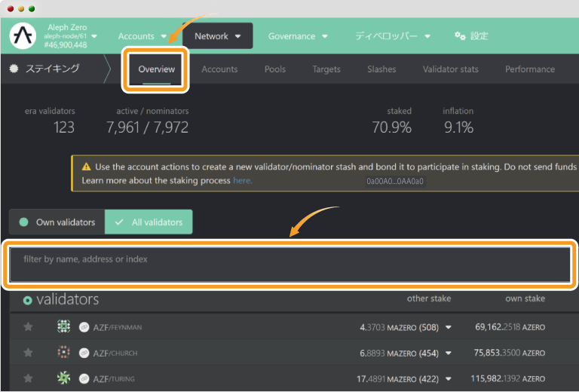
Task: Select the All validators toggle
Action: pyautogui.click(x=149, y=222)
